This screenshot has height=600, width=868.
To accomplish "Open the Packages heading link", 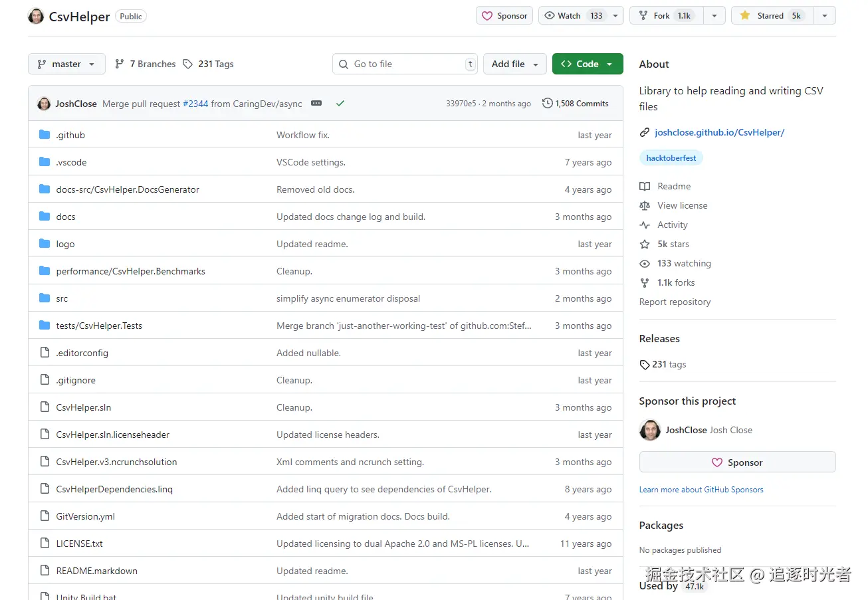I will pyautogui.click(x=661, y=525).
